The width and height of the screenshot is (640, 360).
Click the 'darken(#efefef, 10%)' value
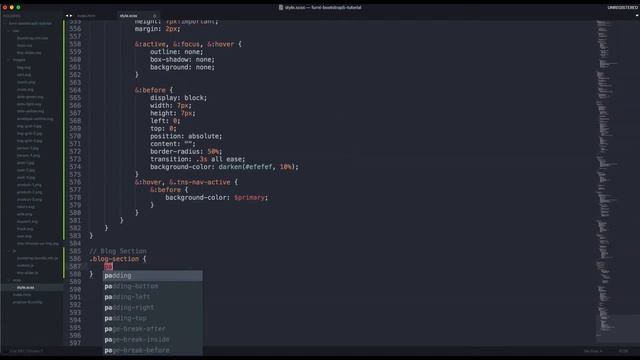click(x=258, y=167)
